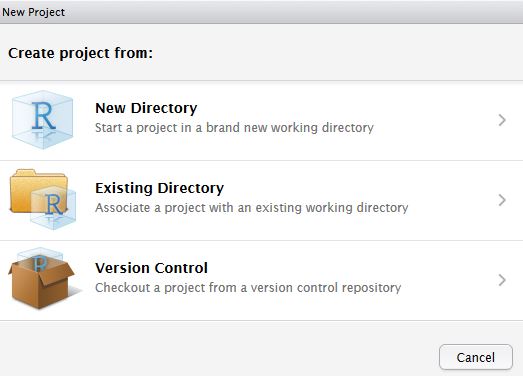Click the New Project title bar
Viewport: 523px width, 376px height.
(262, 12)
